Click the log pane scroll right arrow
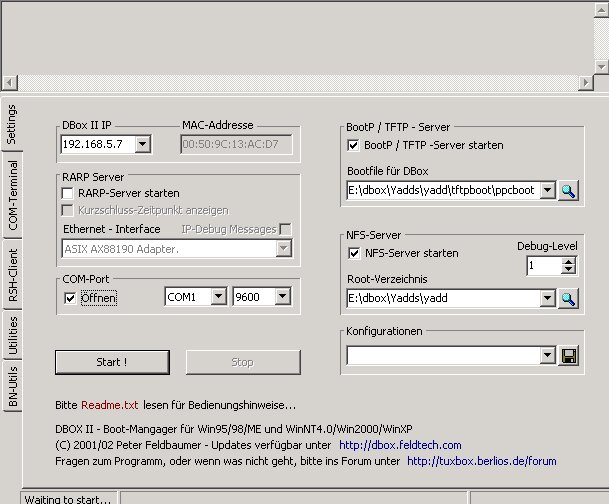Viewport: 609px width, 504px height. pyautogui.click(x=586, y=82)
